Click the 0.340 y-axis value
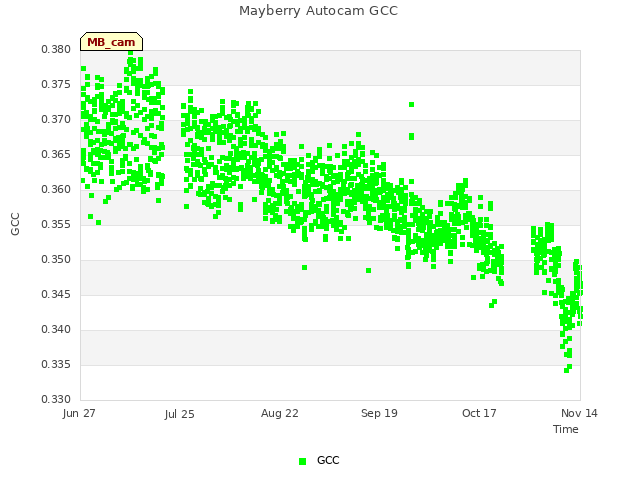Viewport: 640px width, 480px height. click(56, 329)
